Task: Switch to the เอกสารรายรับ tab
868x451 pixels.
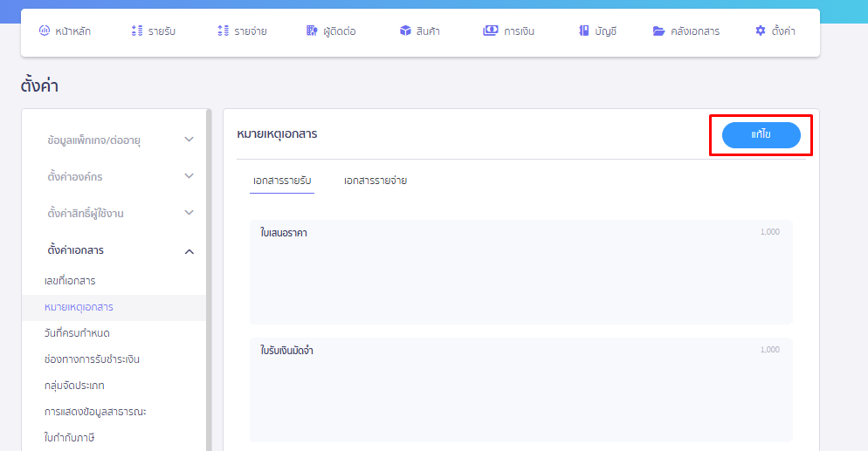Action: 282,181
